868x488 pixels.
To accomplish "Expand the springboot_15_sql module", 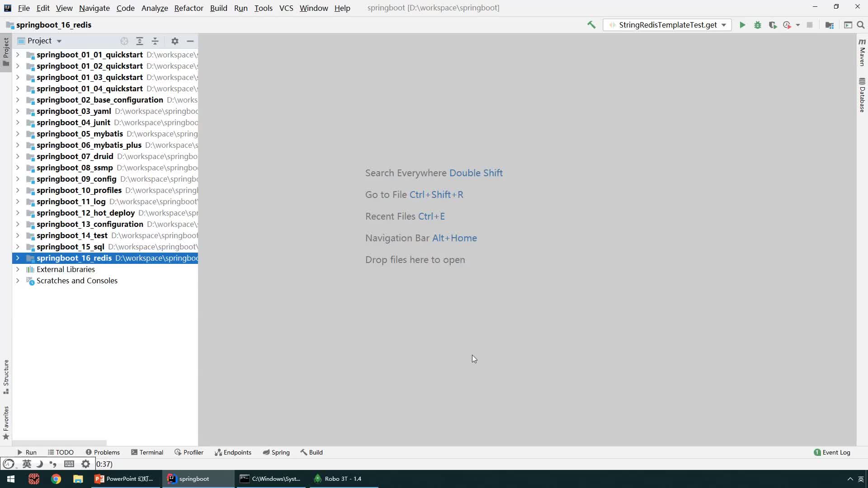I will point(18,247).
